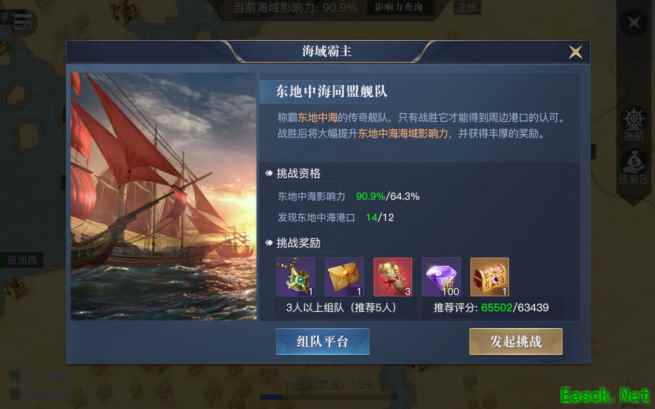Click the 东地中海同盟舰队 fleet heading
The width and height of the screenshot is (655, 409).
(331, 91)
